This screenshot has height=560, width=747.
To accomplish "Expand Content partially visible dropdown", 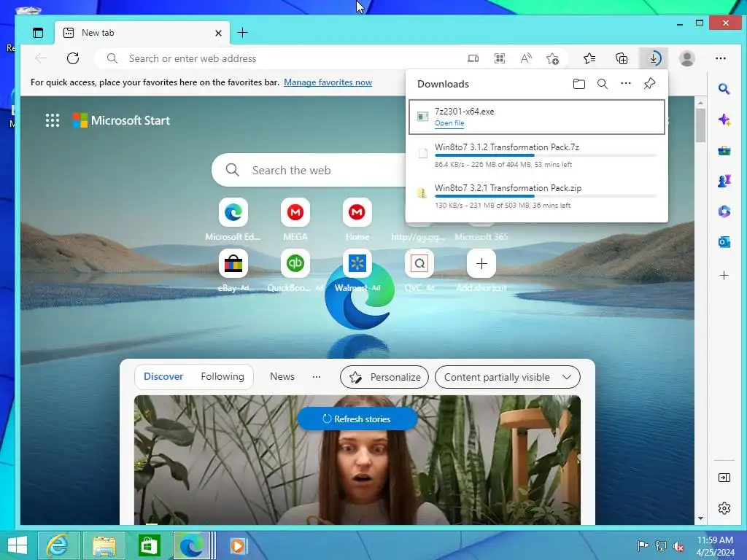I will pos(508,377).
